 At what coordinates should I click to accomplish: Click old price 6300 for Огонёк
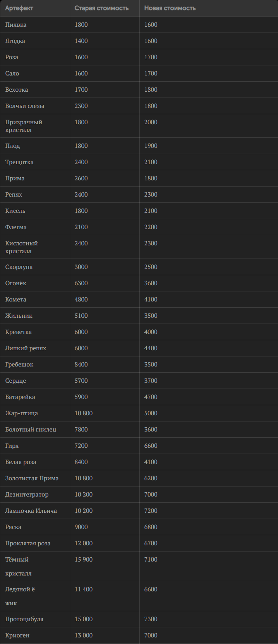coord(81,283)
